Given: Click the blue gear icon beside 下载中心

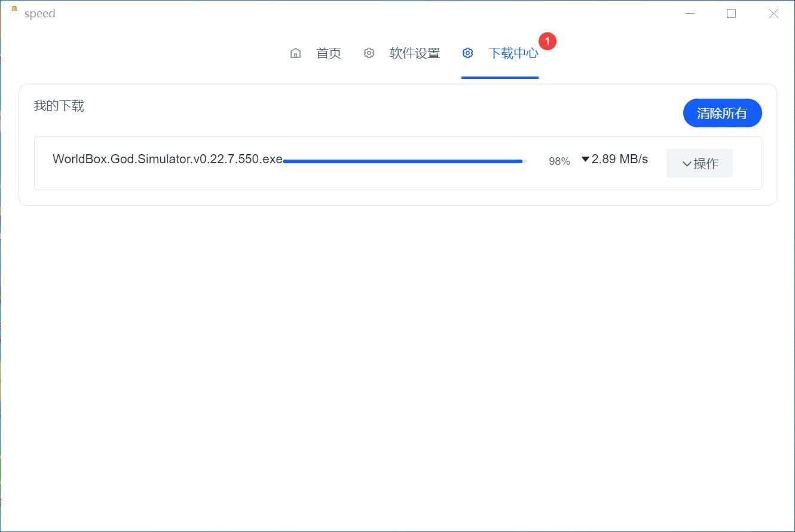Looking at the screenshot, I should (x=467, y=53).
